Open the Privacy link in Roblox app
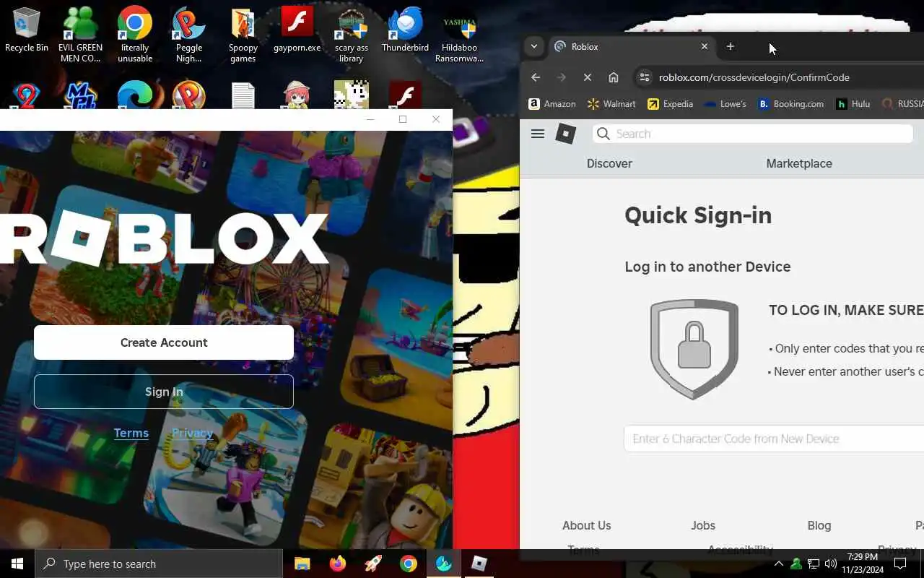924x578 pixels. pyautogui.click(x=192, y=433)
